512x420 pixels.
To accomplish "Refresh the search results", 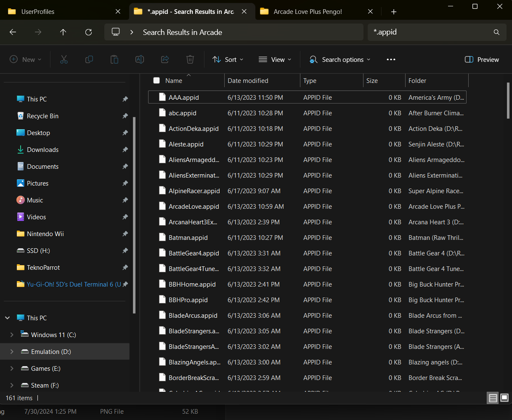I will click(x=88, y=32).
